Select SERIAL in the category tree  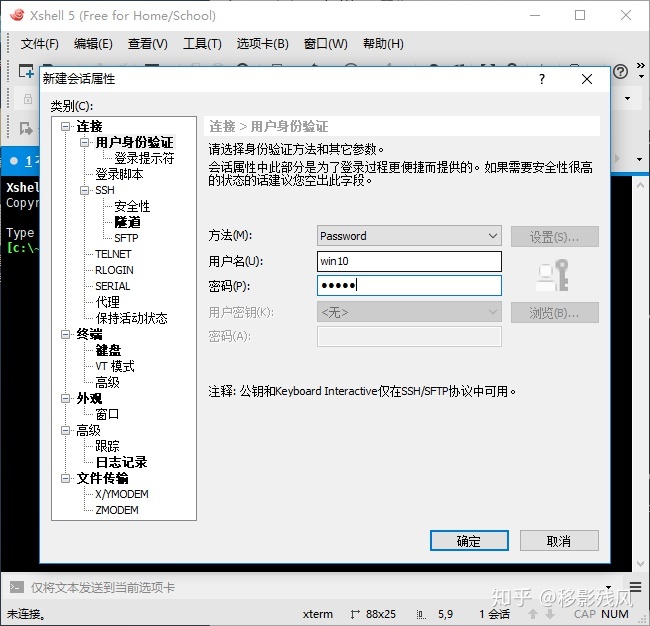tap(113, 286)
